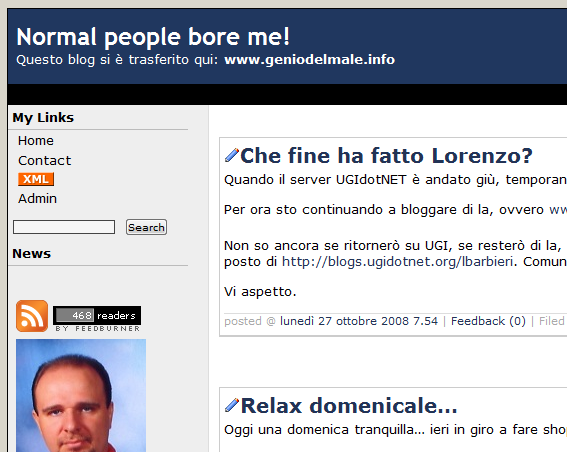
Task: Follow the www.geniodelmale.info link in header
Action: (310, 60)
